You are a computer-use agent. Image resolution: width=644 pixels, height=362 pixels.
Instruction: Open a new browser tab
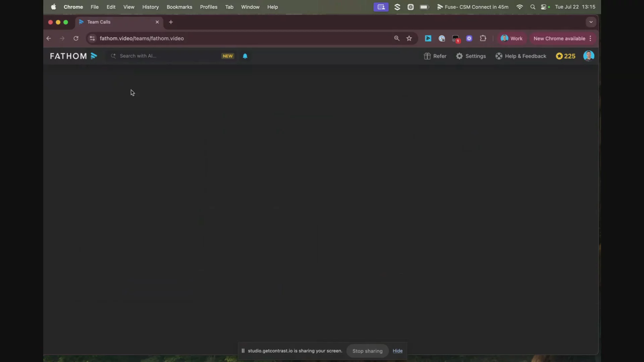171,22
